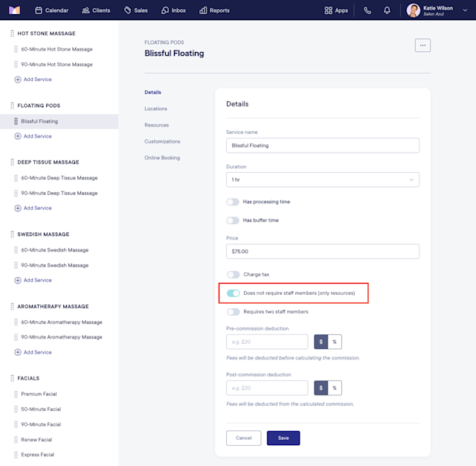Viewport: 476px width, 466px height.
Task: Open the Clients menu
Action: click(x=96, y=10)
